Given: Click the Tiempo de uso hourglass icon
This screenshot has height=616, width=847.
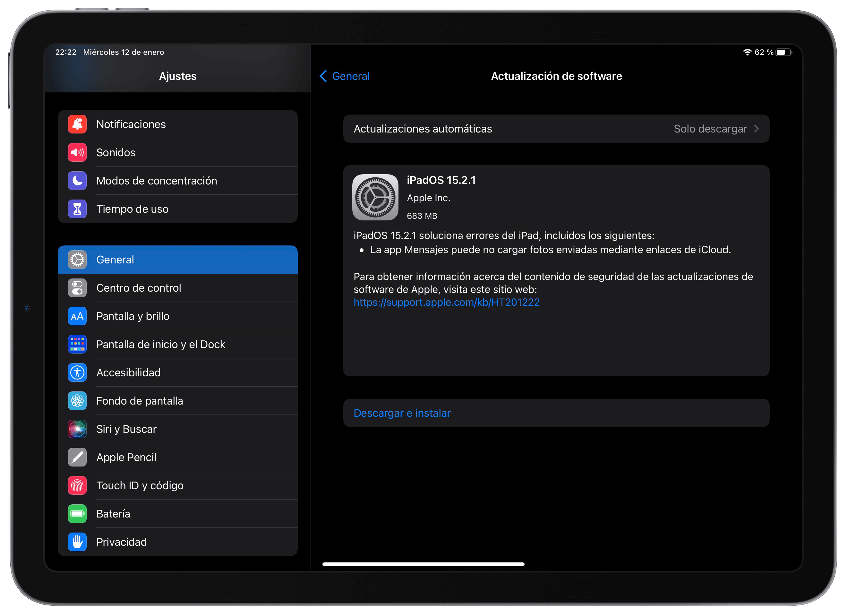Looking at the screenshot, I should point(77,209).
